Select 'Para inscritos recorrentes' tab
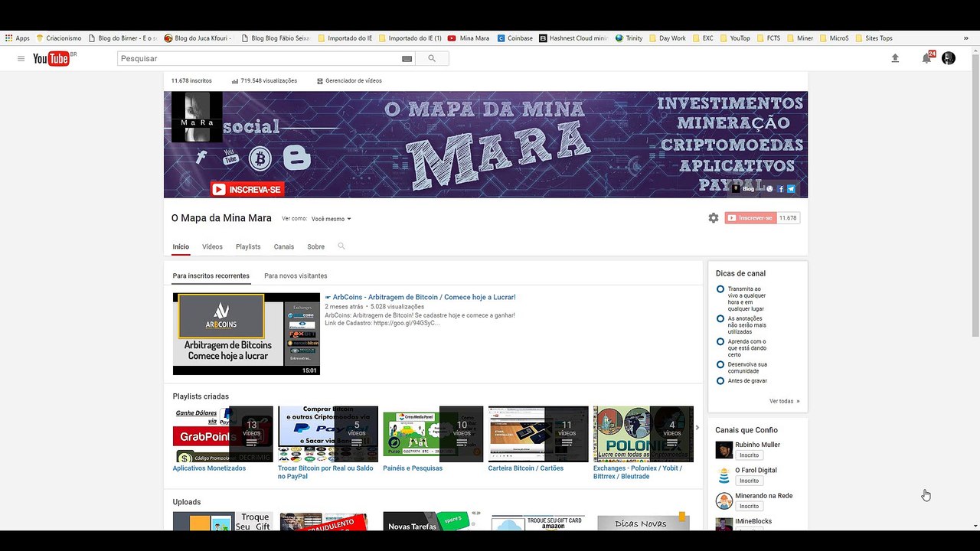The image size is (980, 551). 211,275
